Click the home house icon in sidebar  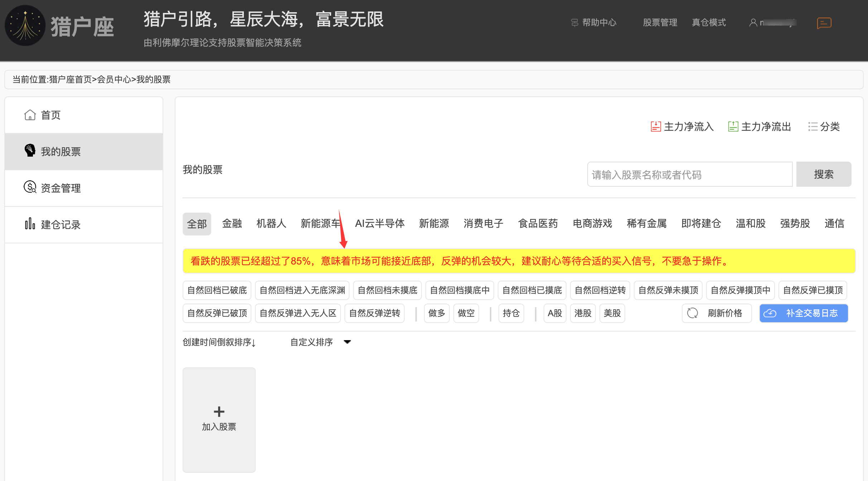(x=30, y=115)
